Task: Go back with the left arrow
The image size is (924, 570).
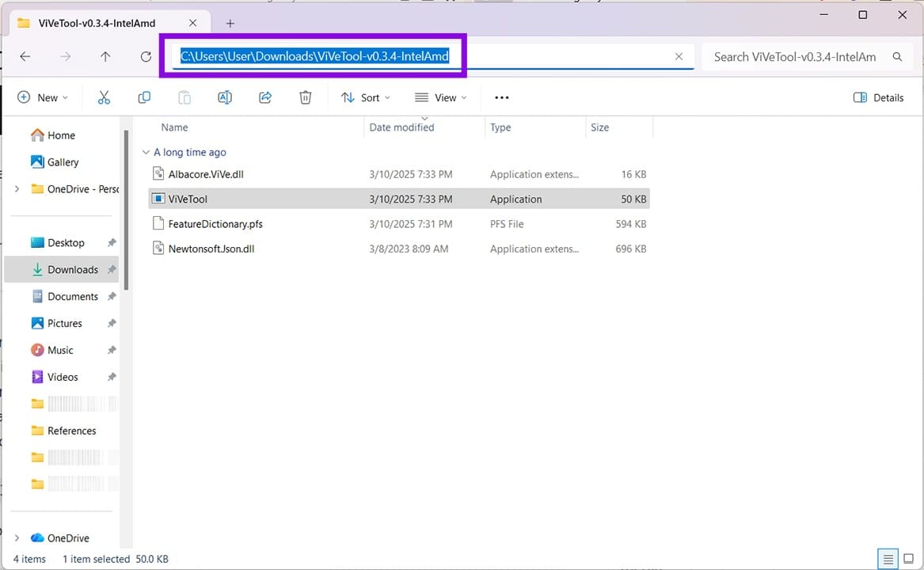Action: [25, 56]
